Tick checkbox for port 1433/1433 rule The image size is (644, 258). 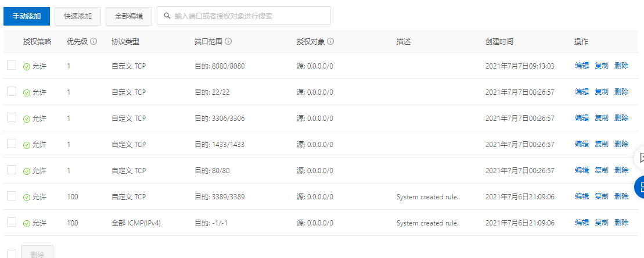tap(12, 144)
